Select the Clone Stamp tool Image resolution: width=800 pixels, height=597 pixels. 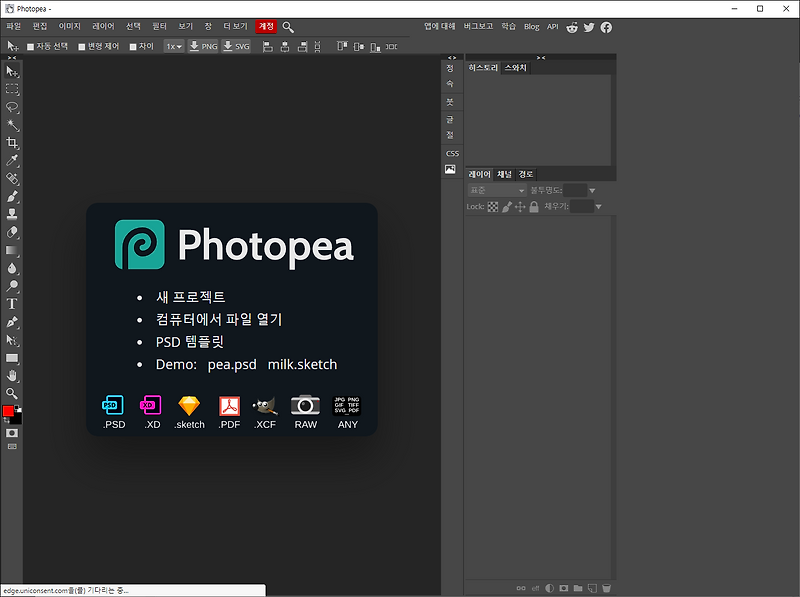[12, 214]
